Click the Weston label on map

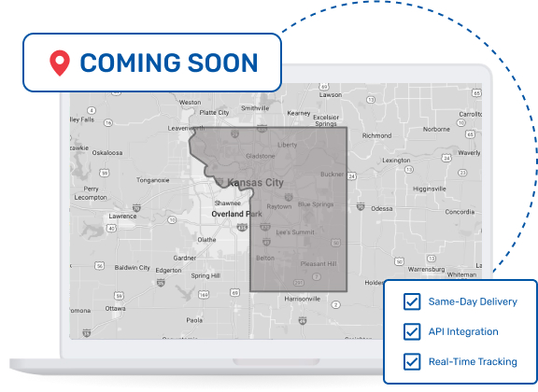(191, 103)
